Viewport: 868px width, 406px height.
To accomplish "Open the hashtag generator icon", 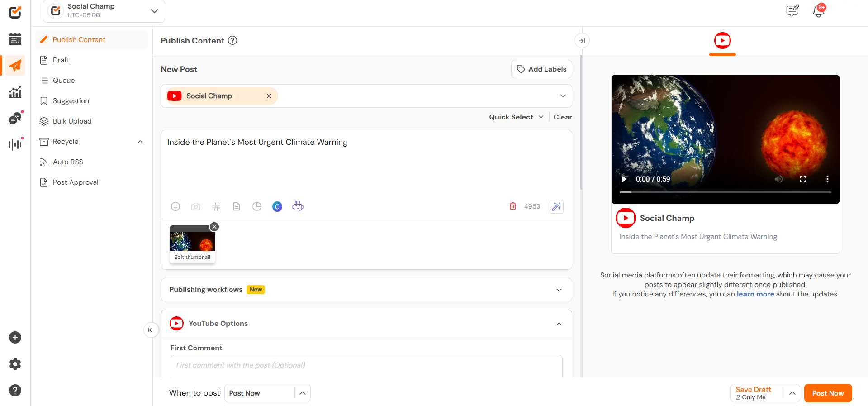I will pyautogui.click(x=216, y=206).
